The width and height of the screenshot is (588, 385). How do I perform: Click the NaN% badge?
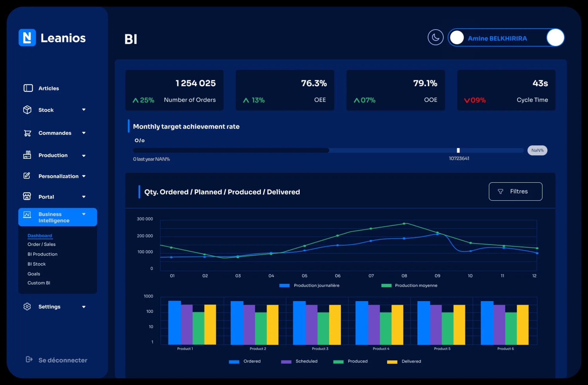click(537, 150)
